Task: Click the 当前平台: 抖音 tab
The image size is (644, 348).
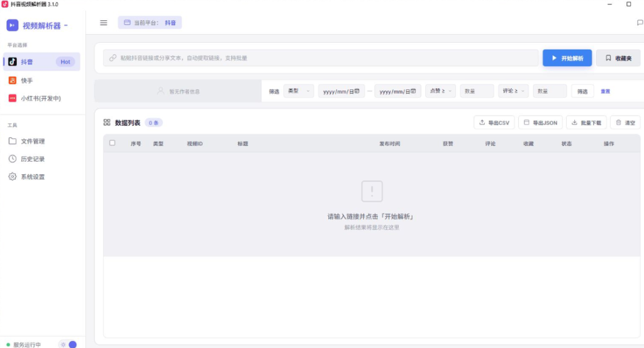Action: 150,23
